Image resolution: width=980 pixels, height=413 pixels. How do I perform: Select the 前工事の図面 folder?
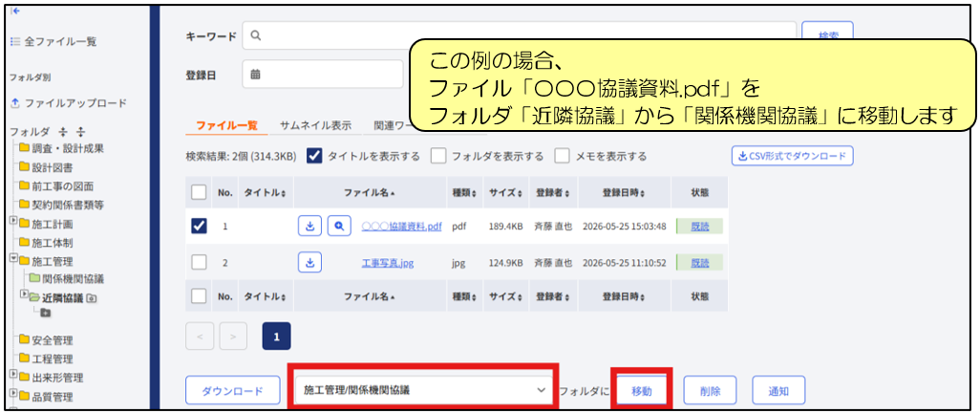click(x=57, y=185)
